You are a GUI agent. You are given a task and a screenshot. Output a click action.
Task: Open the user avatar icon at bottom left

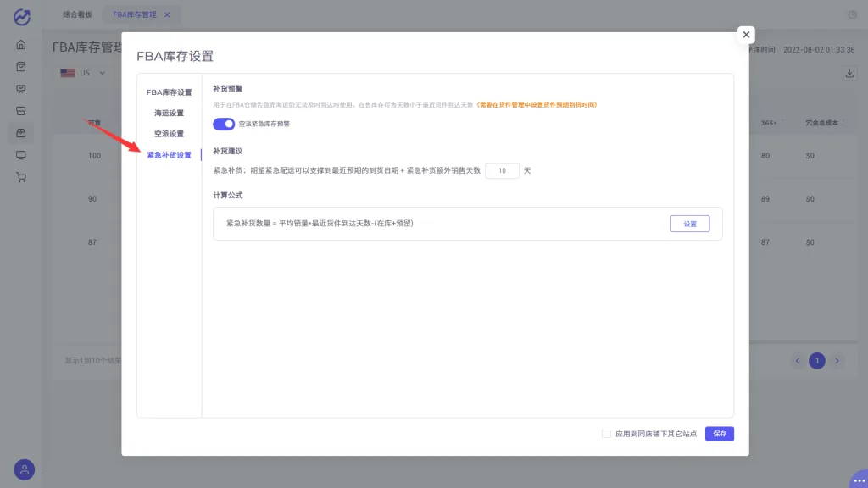coord(25,469)
